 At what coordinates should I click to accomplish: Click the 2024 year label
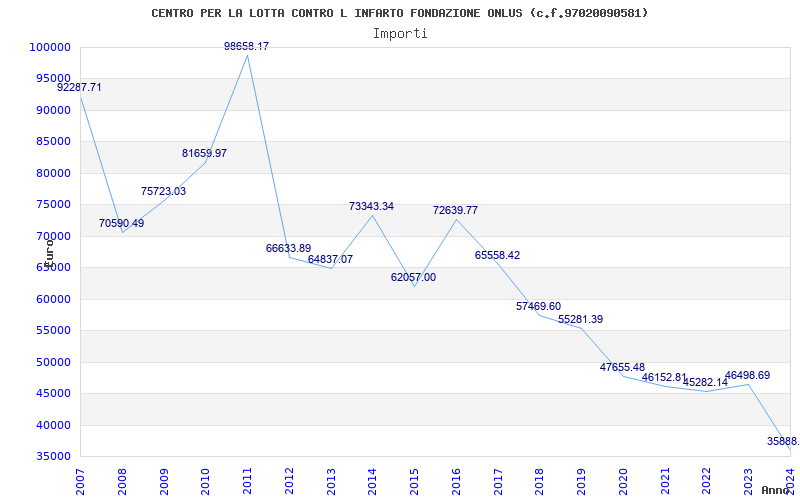coord(790,482)
